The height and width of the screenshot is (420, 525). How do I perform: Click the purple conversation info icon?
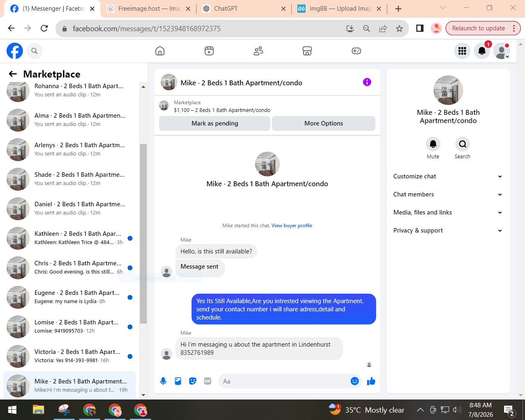[367, 82]
